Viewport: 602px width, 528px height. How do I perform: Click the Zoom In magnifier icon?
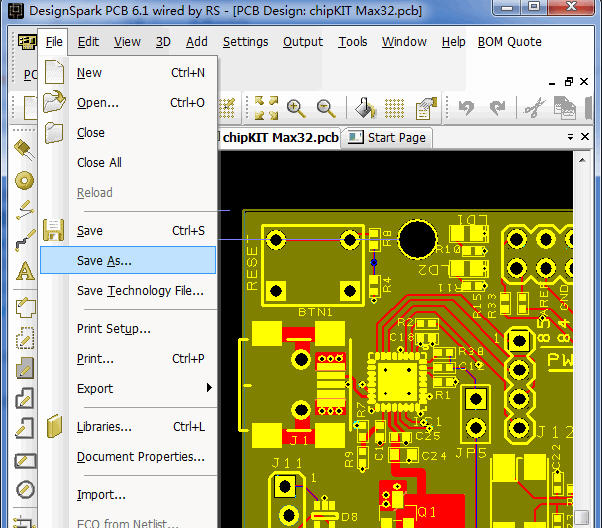pos(296,108)
